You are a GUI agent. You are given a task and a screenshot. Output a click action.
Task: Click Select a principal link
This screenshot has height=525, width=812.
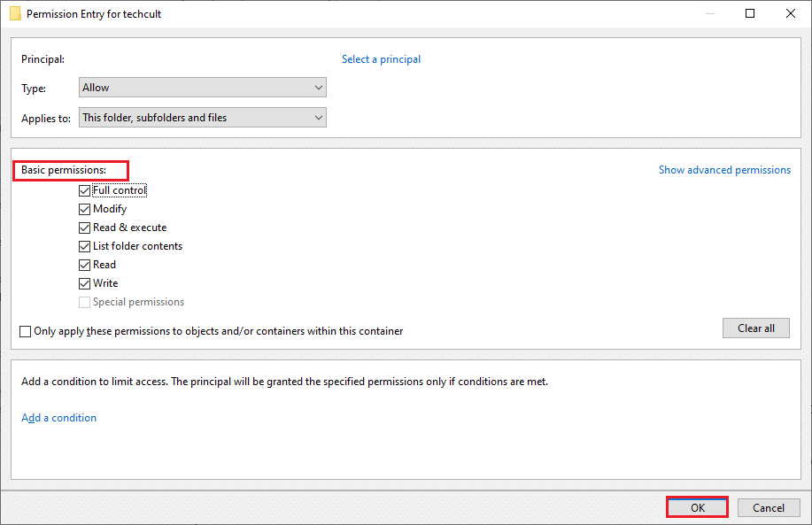(x=381, y=59)
